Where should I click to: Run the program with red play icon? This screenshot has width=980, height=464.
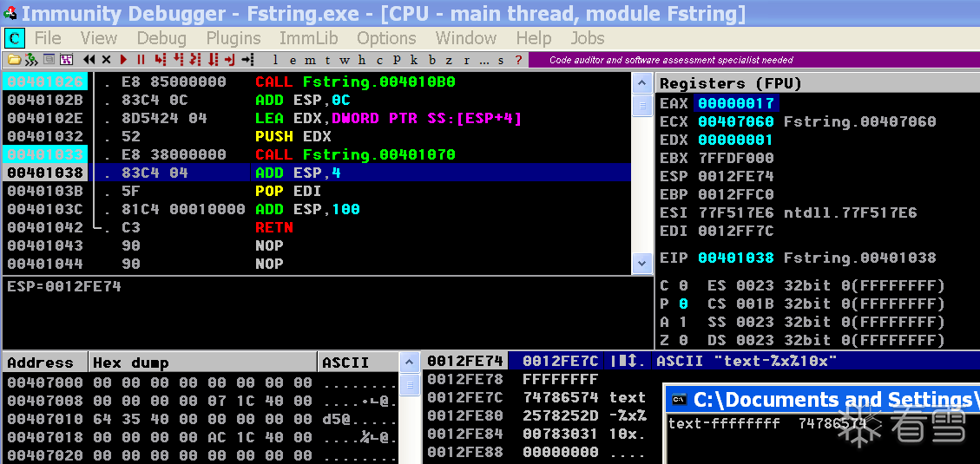click(x=124, y=60)
